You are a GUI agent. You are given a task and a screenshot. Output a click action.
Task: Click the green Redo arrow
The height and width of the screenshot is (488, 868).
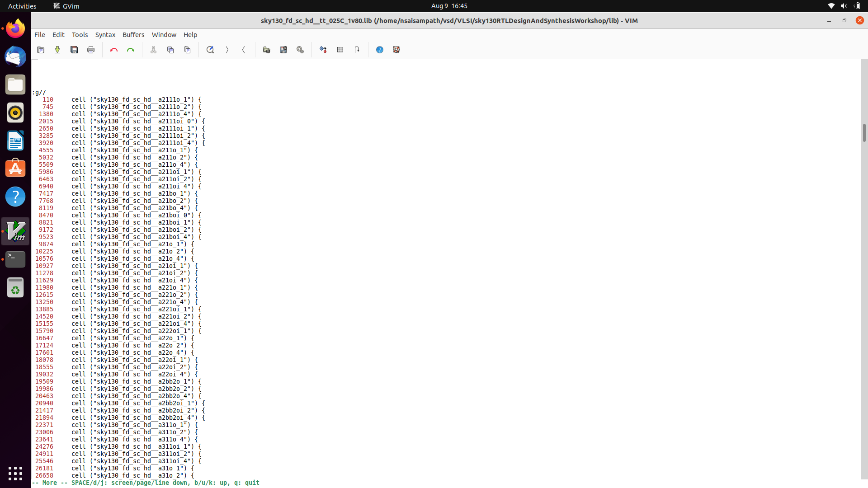(x=131, y=50)
